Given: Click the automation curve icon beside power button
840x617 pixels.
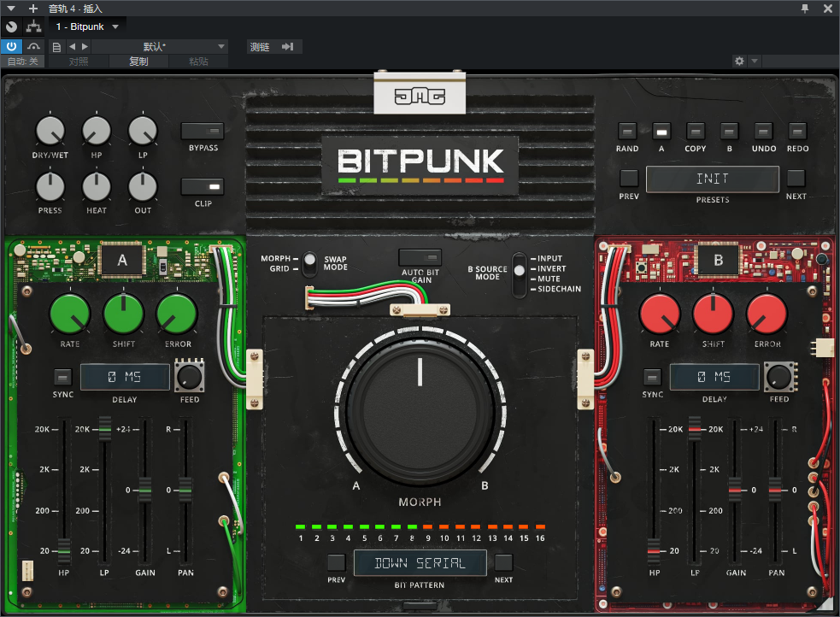Looking at the screenshot, I should (33, 47).
